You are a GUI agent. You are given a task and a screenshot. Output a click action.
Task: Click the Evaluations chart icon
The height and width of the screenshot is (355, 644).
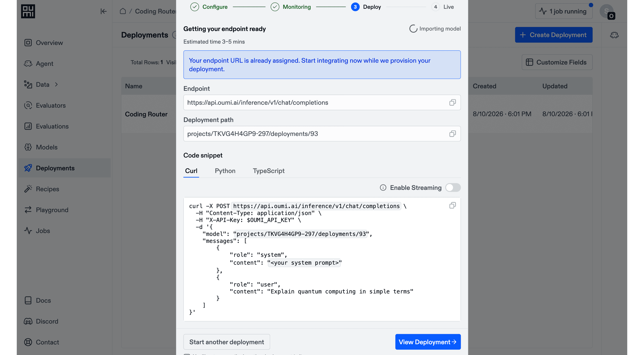28,126
